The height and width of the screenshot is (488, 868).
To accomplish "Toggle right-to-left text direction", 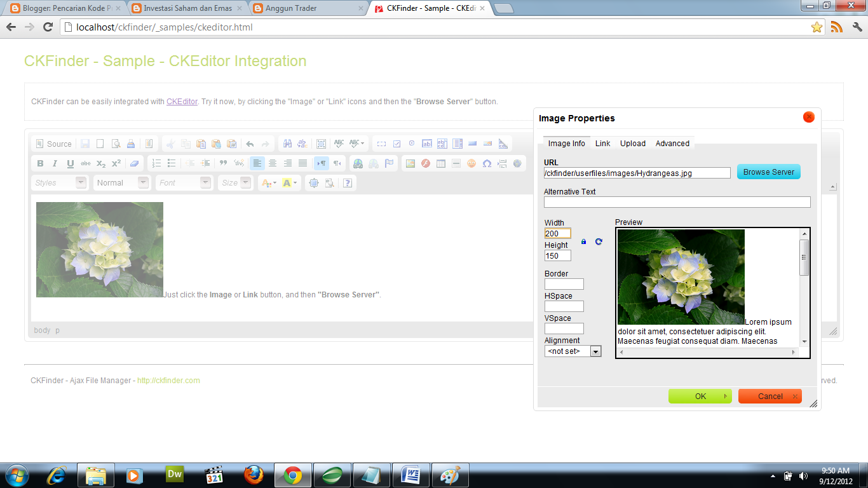I will (337, 163).
